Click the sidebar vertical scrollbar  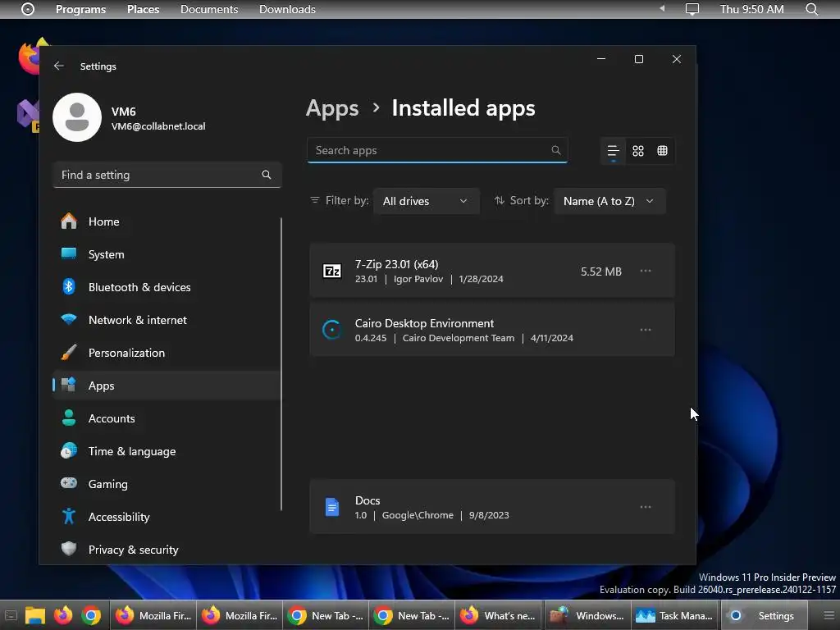pos(281,364)
